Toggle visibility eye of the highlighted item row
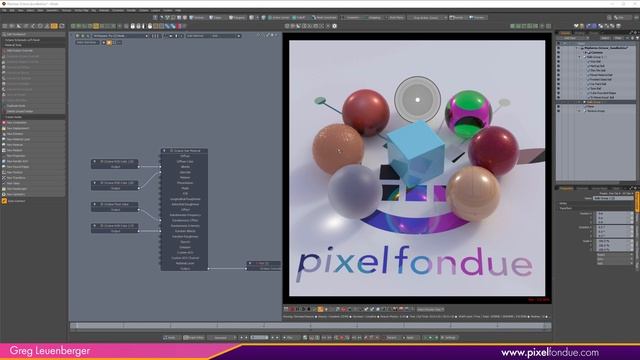 (x=558, y=102)
